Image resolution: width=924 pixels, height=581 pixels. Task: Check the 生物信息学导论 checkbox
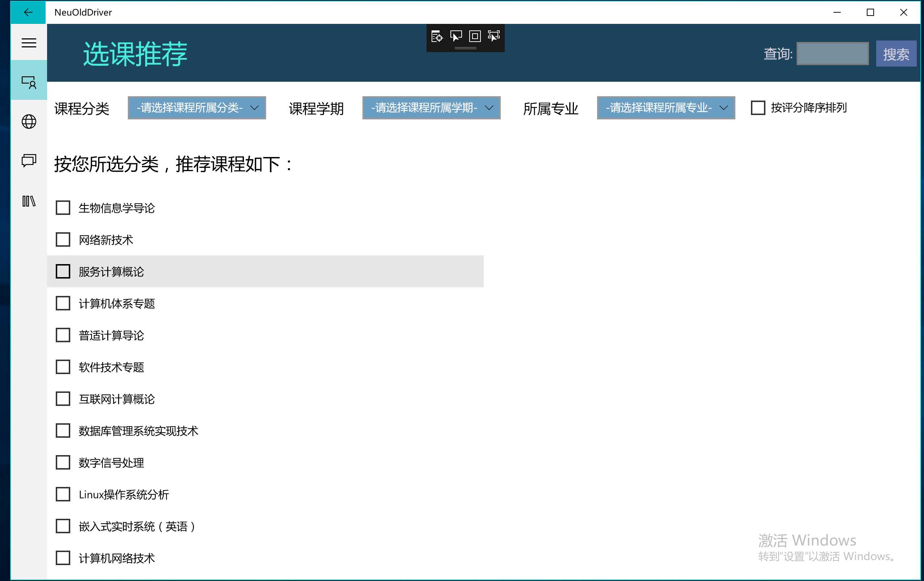[x=63, y=208]
